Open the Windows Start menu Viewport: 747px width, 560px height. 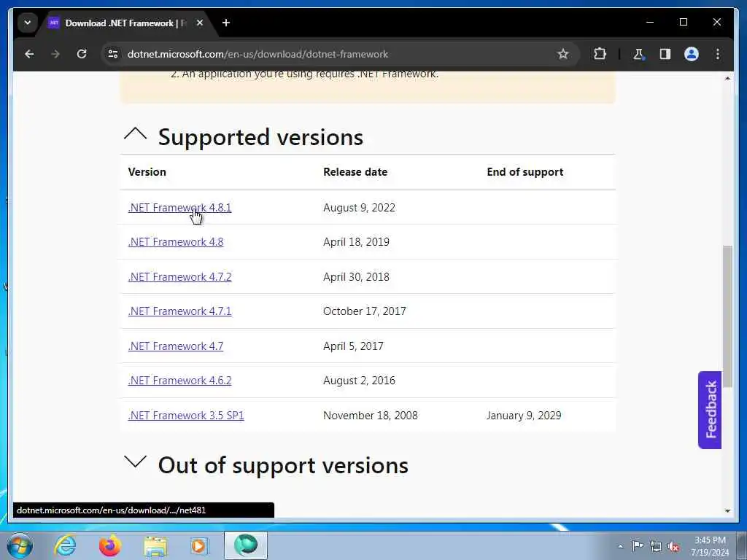click(20, 545)
